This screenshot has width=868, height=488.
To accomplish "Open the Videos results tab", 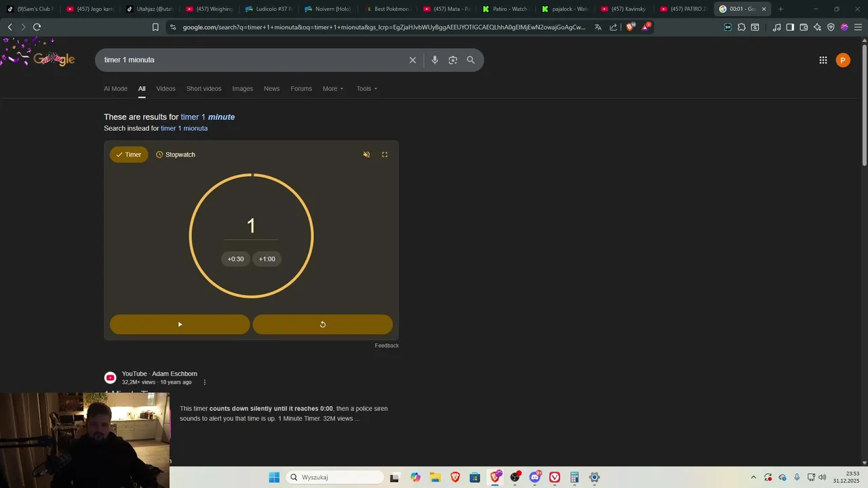I will (165, 89).
